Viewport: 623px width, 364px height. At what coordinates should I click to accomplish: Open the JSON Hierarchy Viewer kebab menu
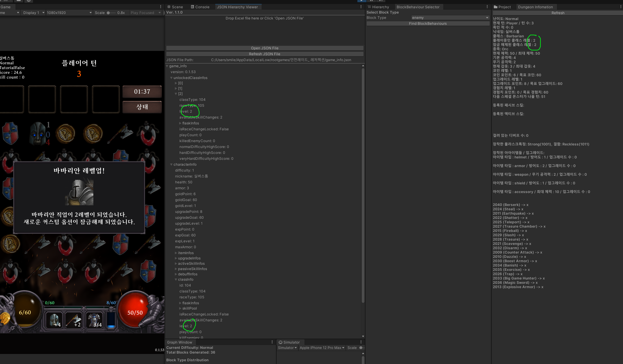pyautogui.click(x=361, y=7)
